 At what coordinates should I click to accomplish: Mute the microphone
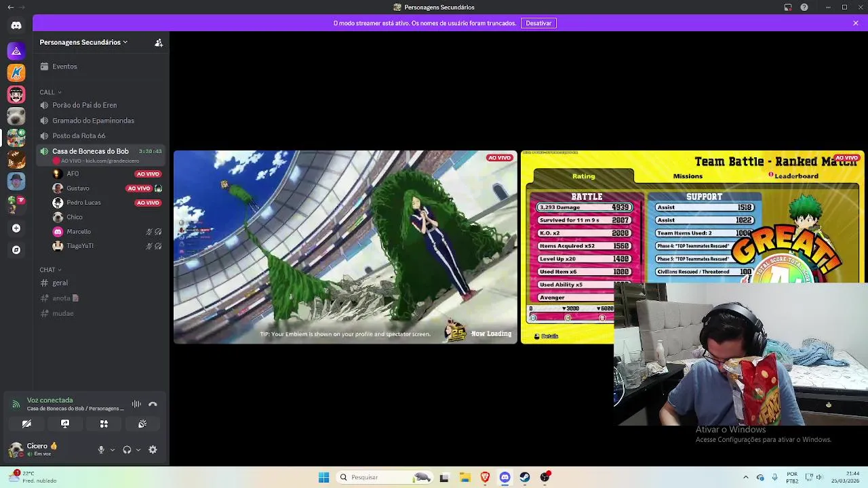tap(101, 449)
